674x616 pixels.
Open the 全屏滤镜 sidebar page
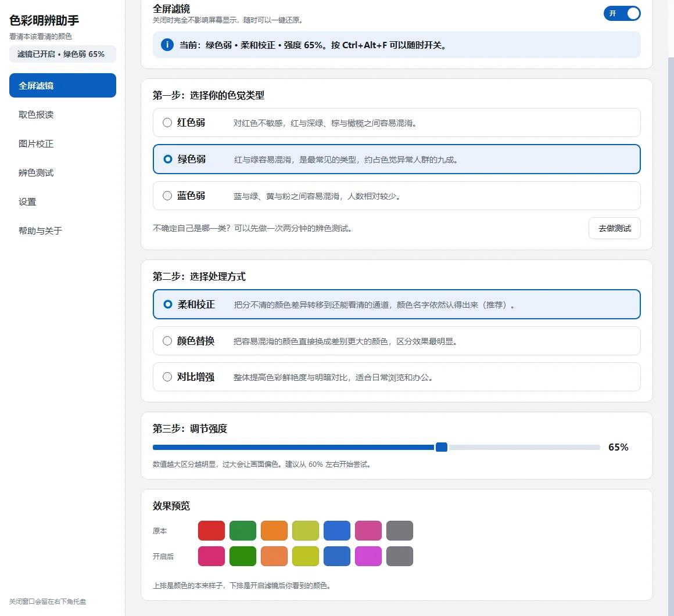[63, 85]
